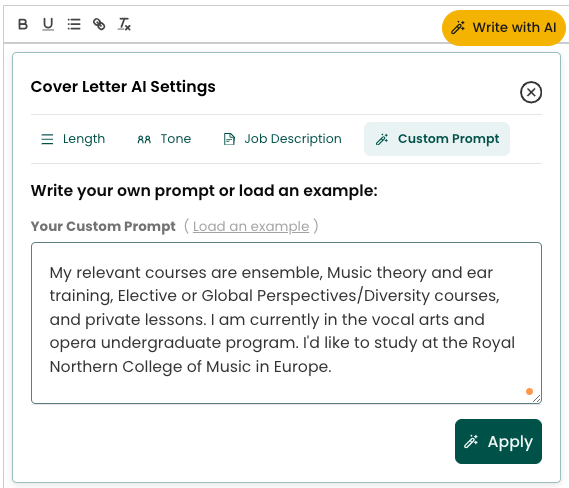Insert a bulleted list
Image resolution: width=569 pixels, height=488 pixels.
pos(74,24)
